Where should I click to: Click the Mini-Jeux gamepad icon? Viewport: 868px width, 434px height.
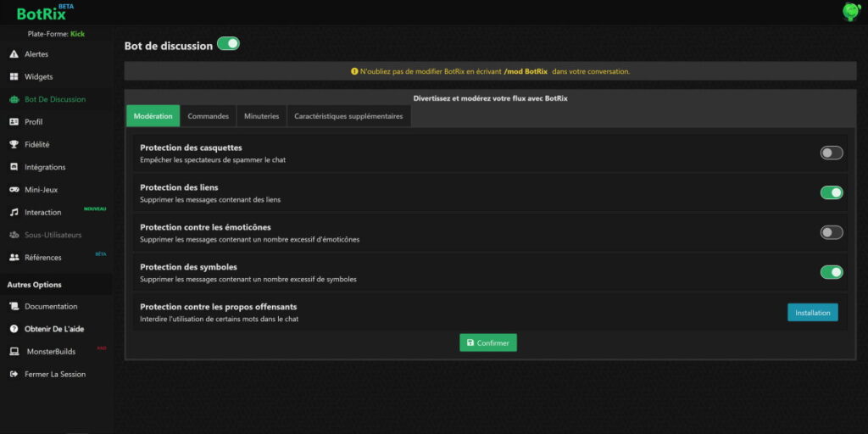[x=14, y=190]
